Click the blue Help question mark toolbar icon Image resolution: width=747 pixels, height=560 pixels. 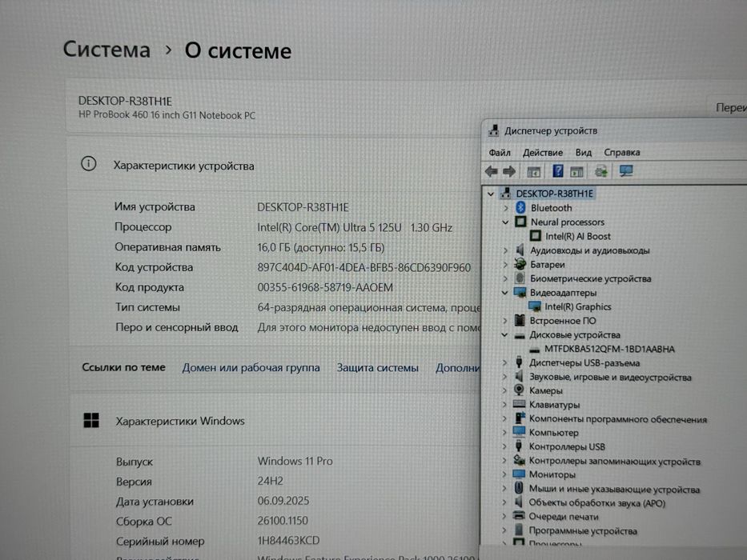558,171
